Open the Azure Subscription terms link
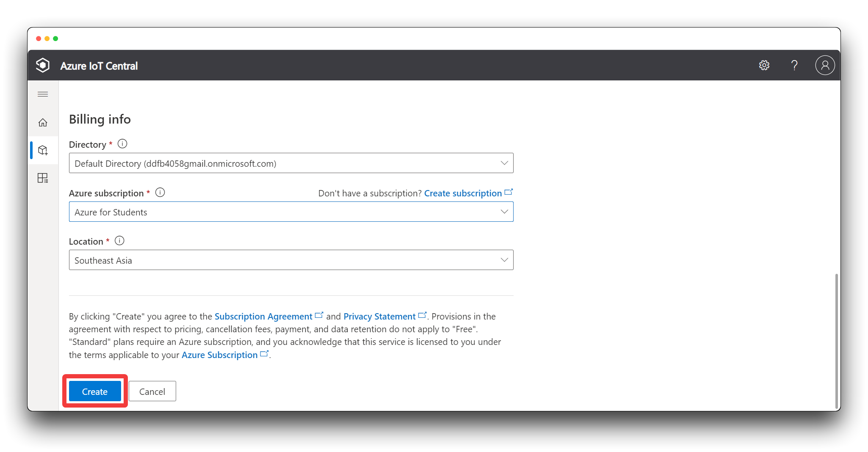This screenshot has height=452, width=868. tap(219, 355)
